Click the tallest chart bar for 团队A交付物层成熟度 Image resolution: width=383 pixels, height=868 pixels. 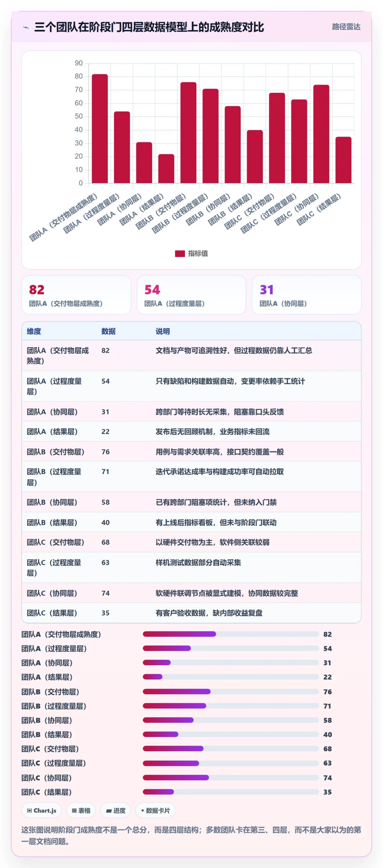point(100,129)
